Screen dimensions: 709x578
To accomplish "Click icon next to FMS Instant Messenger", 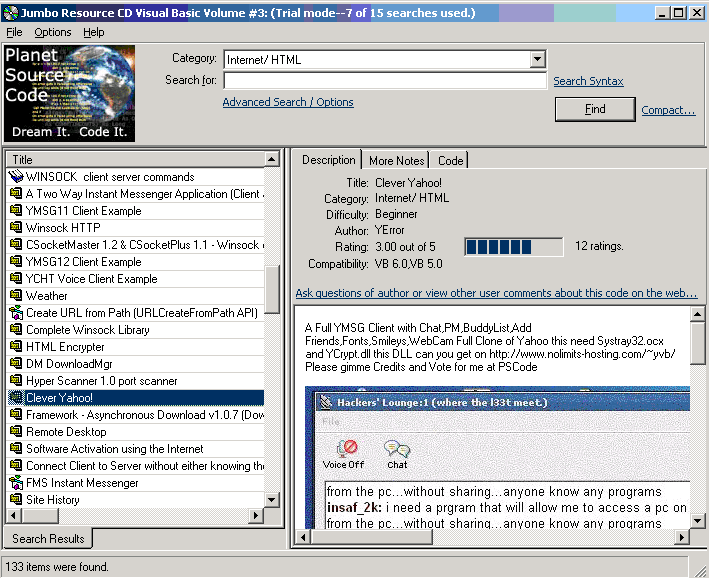I will (16, 483).
